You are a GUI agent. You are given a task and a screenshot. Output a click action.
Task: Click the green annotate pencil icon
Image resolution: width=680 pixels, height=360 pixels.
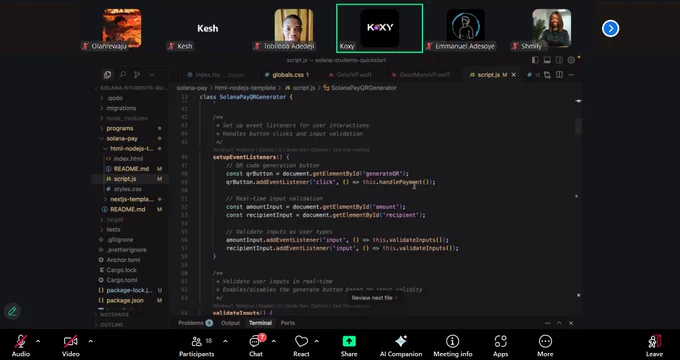(13, 311)
